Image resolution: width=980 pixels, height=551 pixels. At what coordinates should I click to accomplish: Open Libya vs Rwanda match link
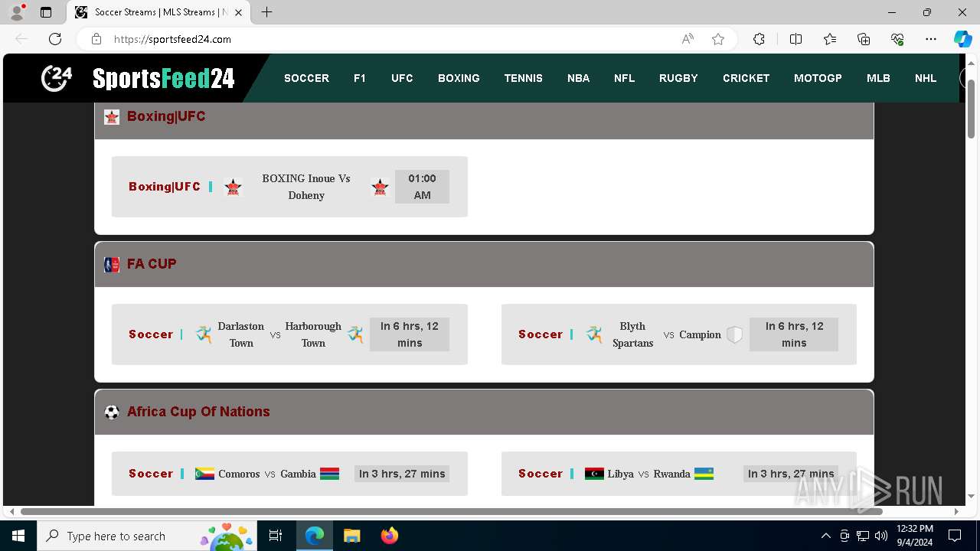click(679, 474)
